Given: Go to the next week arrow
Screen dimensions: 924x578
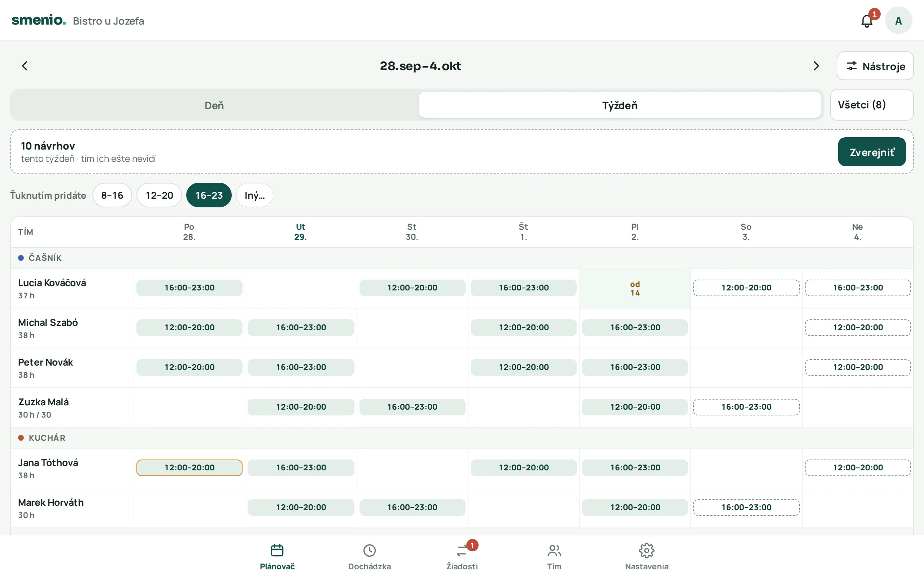Looking at the screenshot, I should tap(816, 66).
